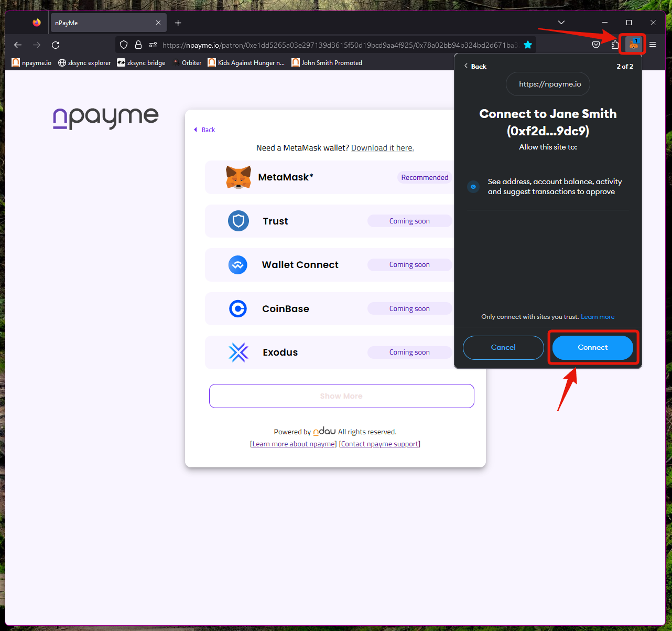This screenshot has height=631, width=672.
Task: Close the nPayMe browser tab
Action: pos(158,23)
